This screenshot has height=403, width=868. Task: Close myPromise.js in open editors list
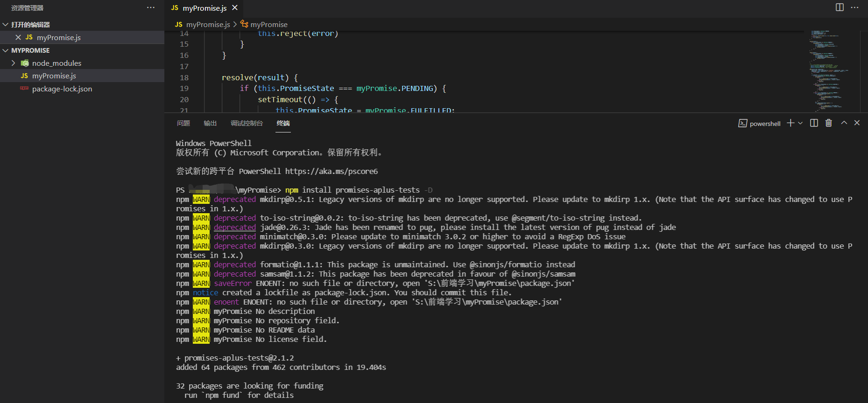18,37
